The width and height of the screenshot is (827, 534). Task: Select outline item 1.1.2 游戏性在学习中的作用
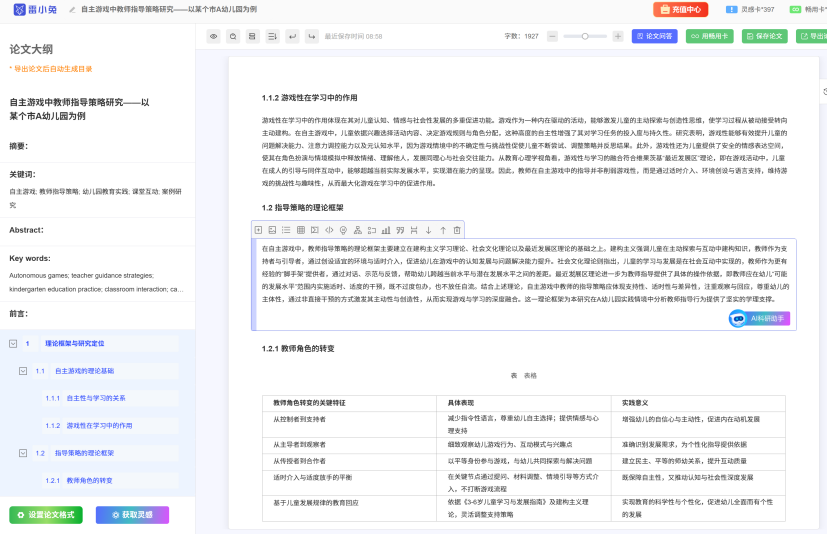point(99,426)
